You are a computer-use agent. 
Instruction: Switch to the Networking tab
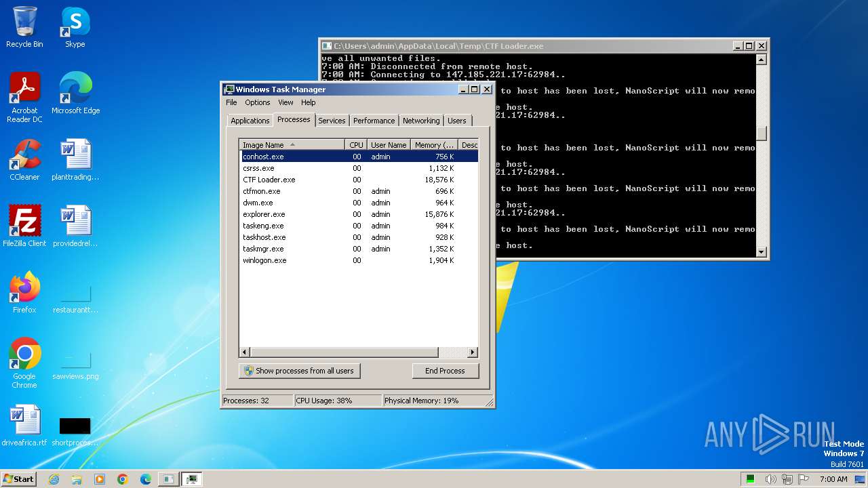point(421,121)
